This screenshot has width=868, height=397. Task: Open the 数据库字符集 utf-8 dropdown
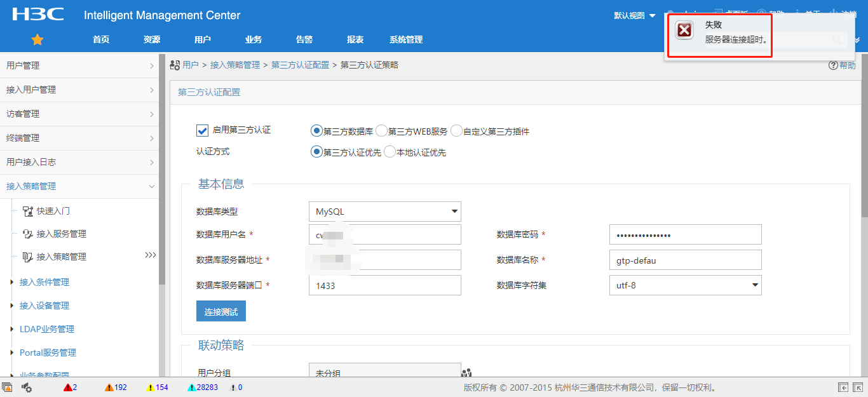[685, 285]
